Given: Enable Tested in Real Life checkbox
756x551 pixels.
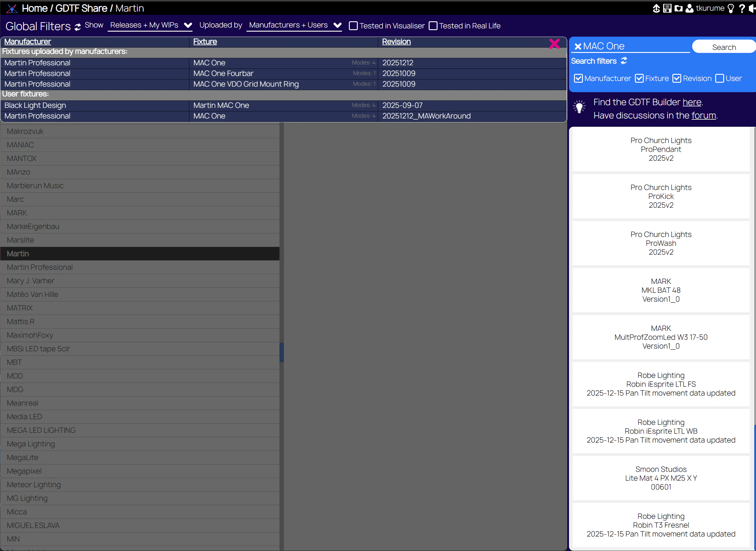Looking at the screenshot, I should point(433,26).
